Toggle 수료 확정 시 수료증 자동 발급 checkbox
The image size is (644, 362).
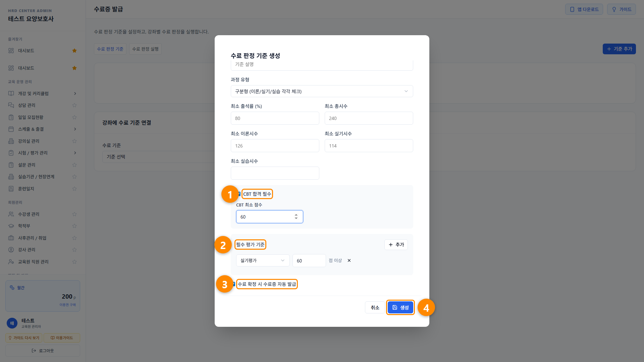coord(233,284)
